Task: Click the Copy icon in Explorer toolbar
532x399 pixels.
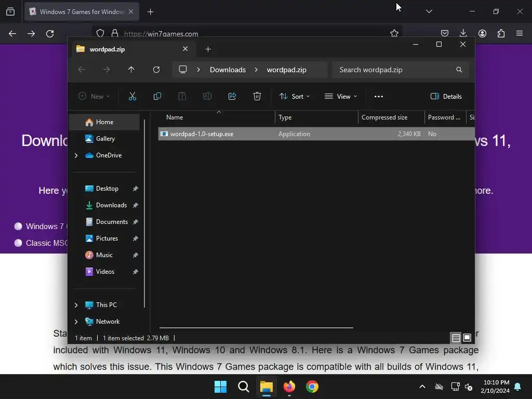Action: pos(157,96)
